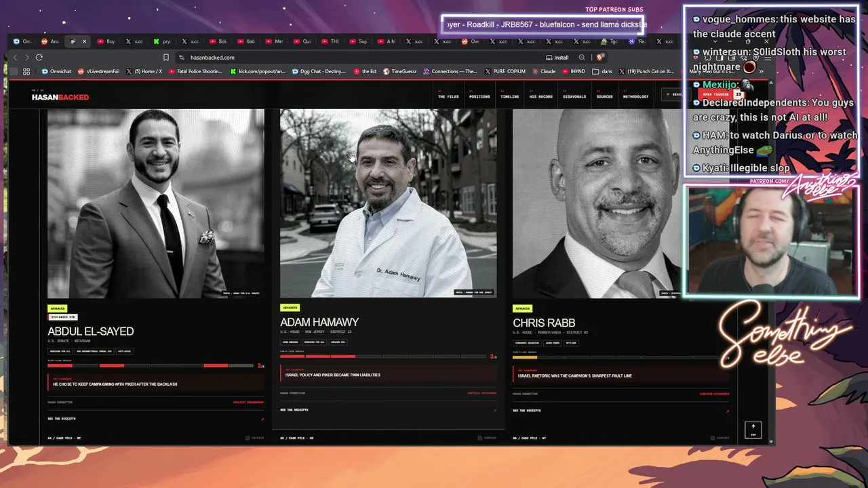Click the Advanced badge on Adam Hamawy card
Viewport: 868px width, 488px height.
pos(290,308)
